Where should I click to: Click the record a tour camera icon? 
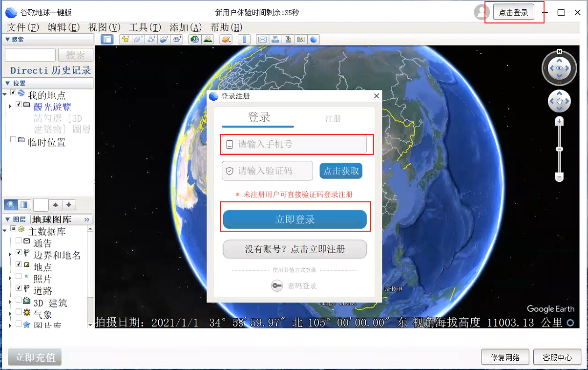coord(177,39)
